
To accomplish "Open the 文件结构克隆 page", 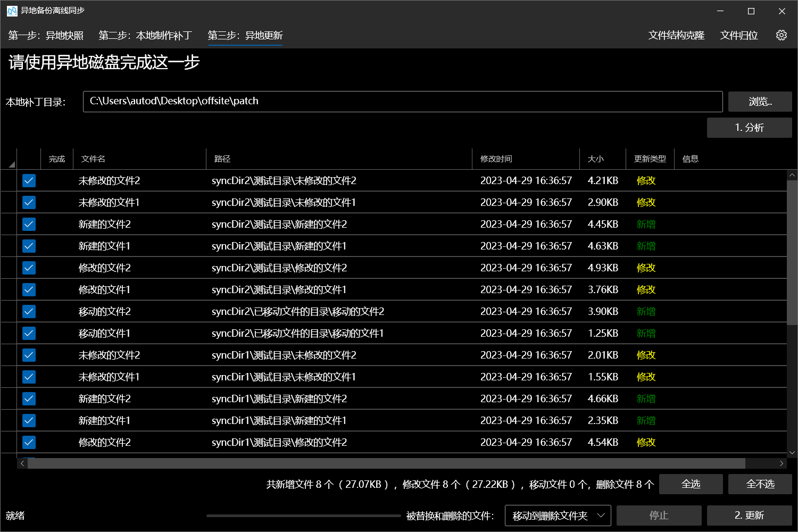I will pyautogui.click(x=676, y=36).
